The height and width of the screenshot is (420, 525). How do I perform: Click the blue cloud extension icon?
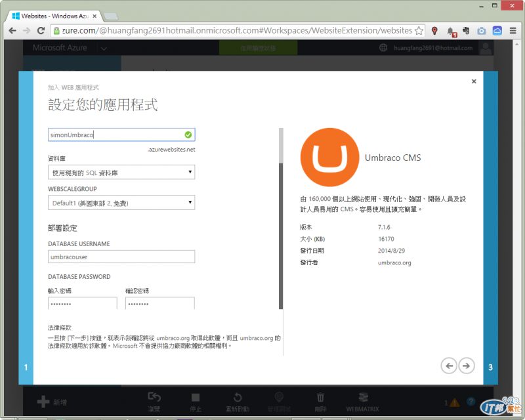pos(497,31)
